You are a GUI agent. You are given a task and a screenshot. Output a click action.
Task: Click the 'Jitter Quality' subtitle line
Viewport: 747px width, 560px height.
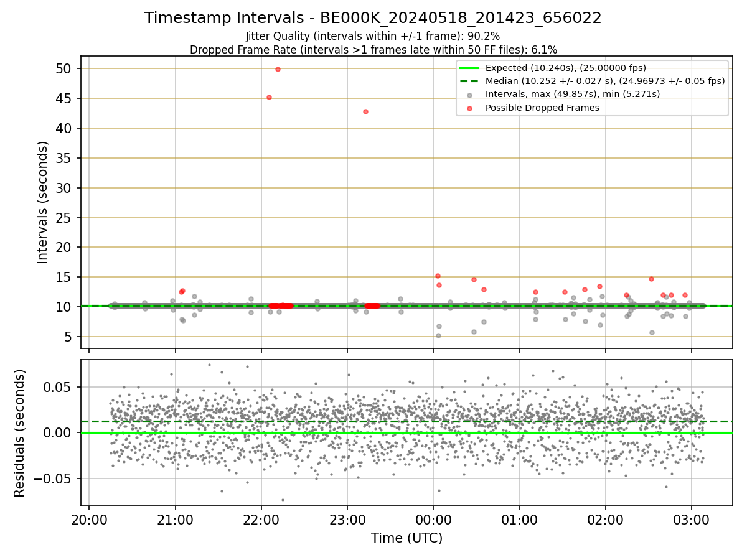(373, 36)
